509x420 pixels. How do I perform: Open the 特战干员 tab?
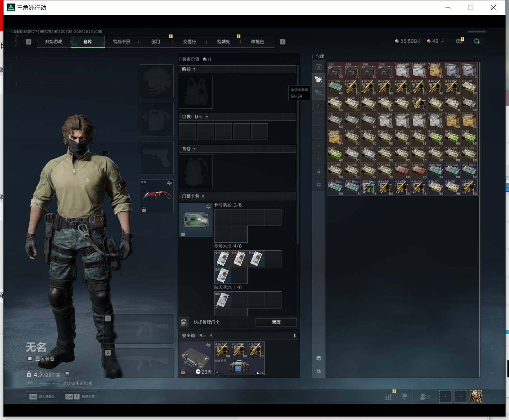122,42
